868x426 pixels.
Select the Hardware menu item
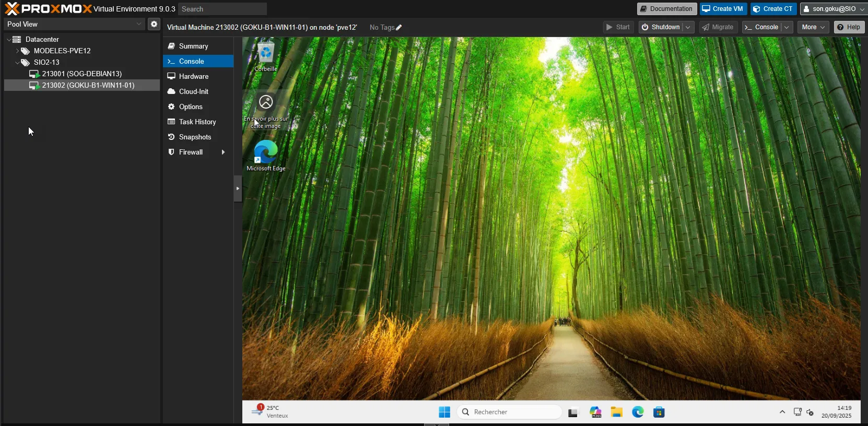click(x=194, y=76)
